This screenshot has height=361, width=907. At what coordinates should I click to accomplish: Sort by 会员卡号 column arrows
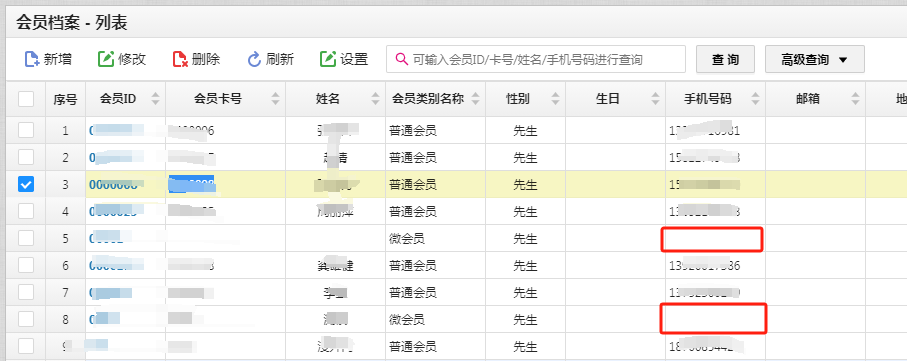tap(275, 99)
